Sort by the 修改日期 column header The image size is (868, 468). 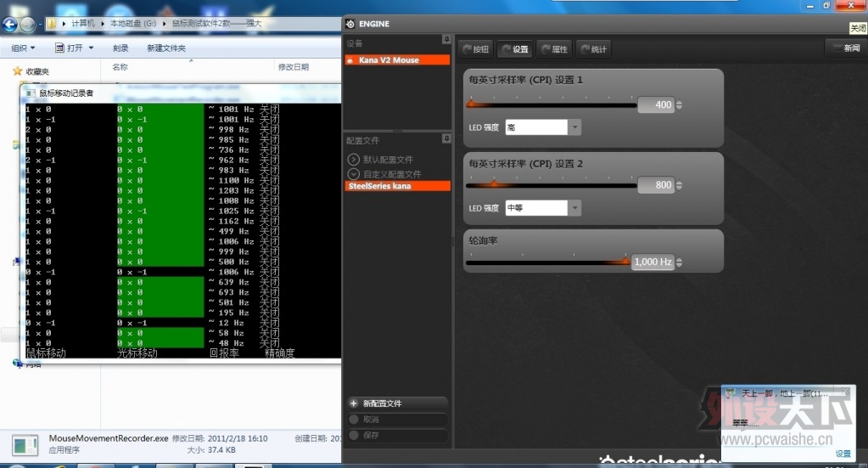pos(294,67)
